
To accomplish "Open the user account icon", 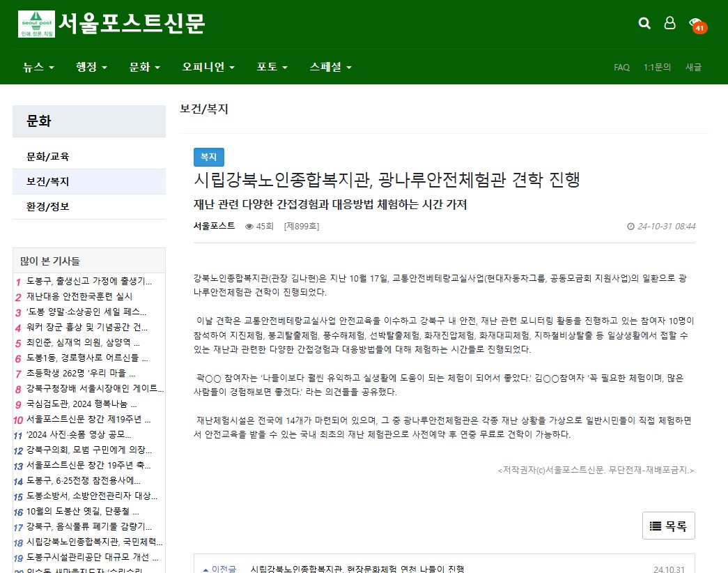I will pyautogui.click(x=669, y=24).
